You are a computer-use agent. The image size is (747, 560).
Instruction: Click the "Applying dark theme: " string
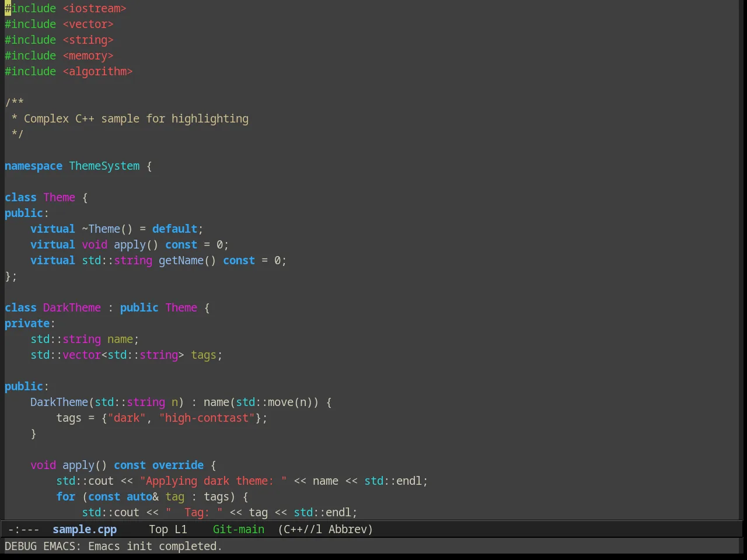click(213, 481)
